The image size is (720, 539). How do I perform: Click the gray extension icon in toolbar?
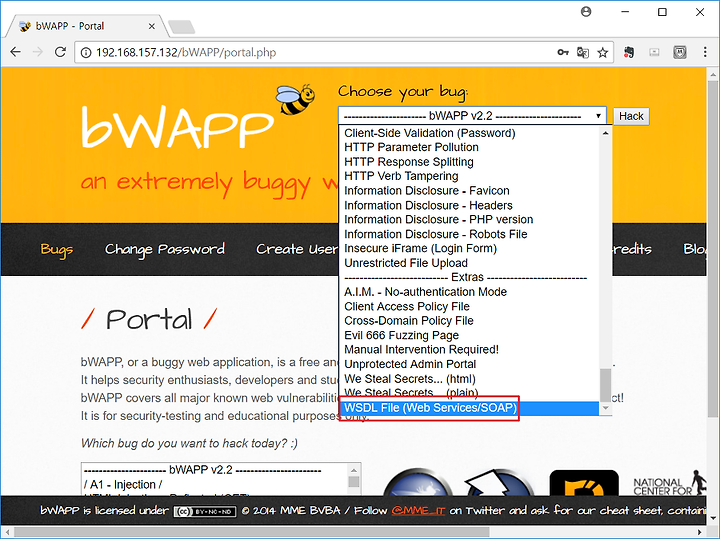[x=654, y=52]
